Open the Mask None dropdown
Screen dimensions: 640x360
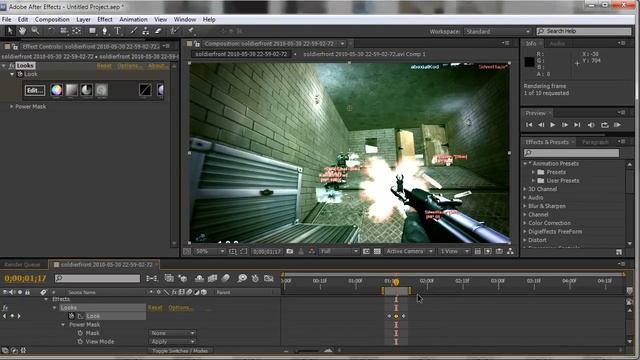click(x=172, y=333)
